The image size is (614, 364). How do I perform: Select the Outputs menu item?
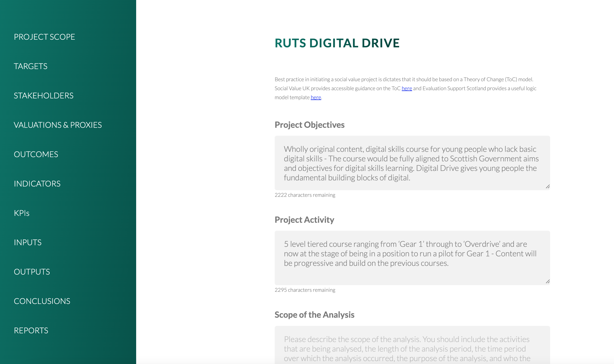tap(32, 272)
